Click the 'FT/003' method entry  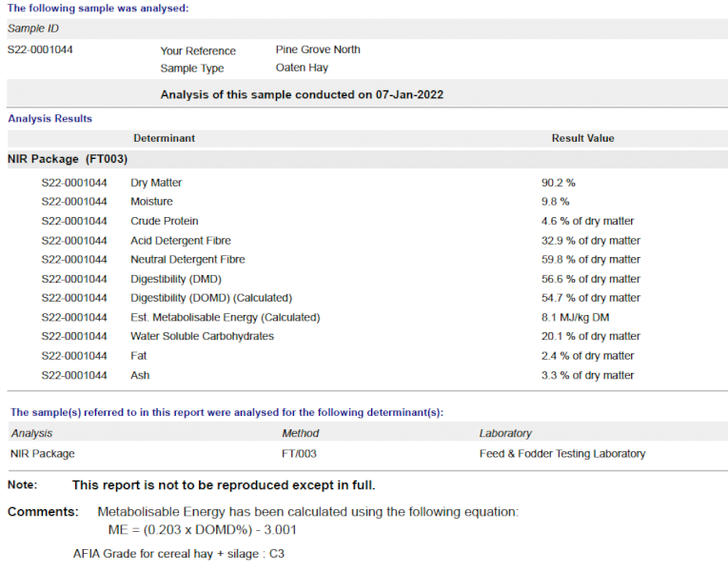coord(299,454)
